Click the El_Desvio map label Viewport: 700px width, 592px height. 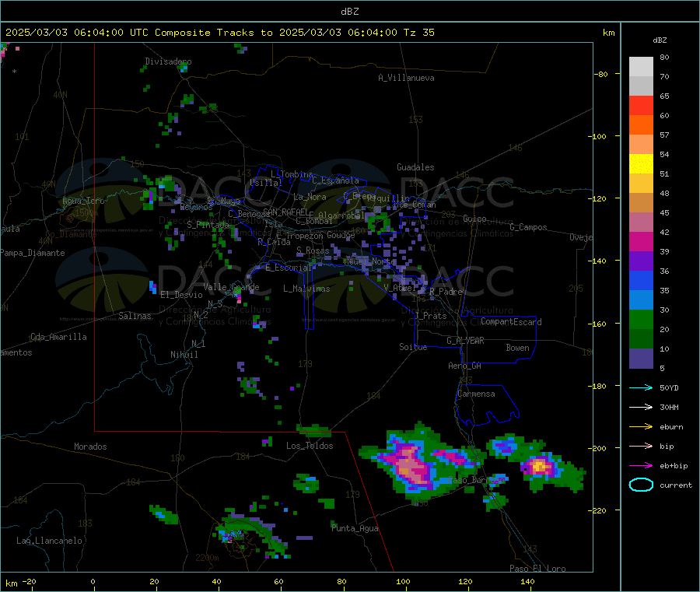(182, 295)
